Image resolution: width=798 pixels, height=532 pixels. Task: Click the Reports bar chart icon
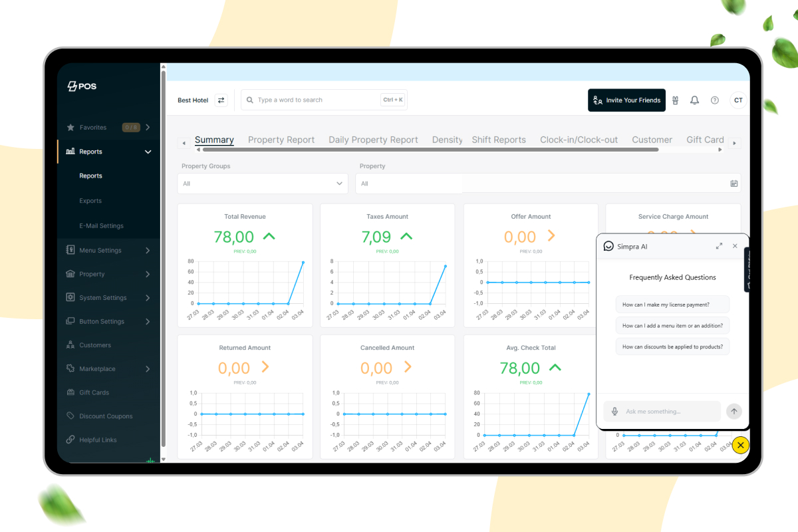coord(70,152)
